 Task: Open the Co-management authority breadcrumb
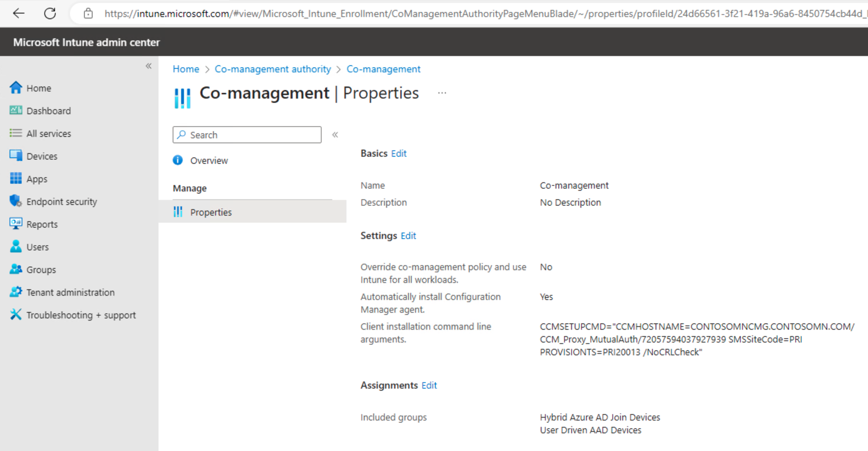(x=272, y=69)
